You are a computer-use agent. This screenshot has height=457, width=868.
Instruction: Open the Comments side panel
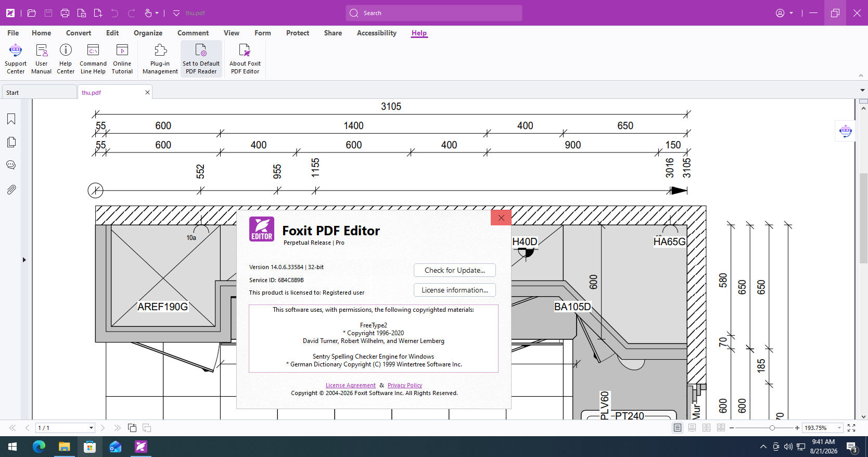11,165
